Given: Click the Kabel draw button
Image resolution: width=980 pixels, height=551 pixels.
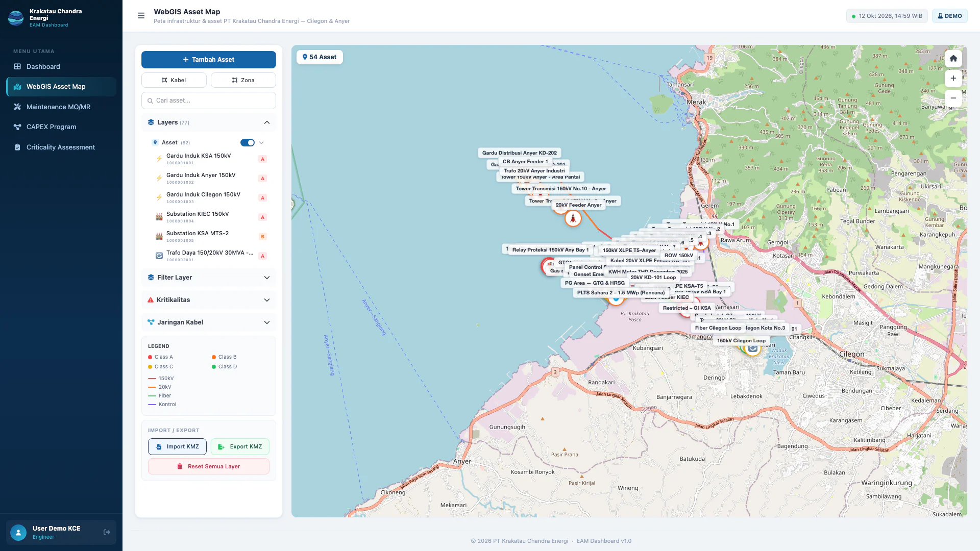Looking at the screenshot, I should pos(174,80).
